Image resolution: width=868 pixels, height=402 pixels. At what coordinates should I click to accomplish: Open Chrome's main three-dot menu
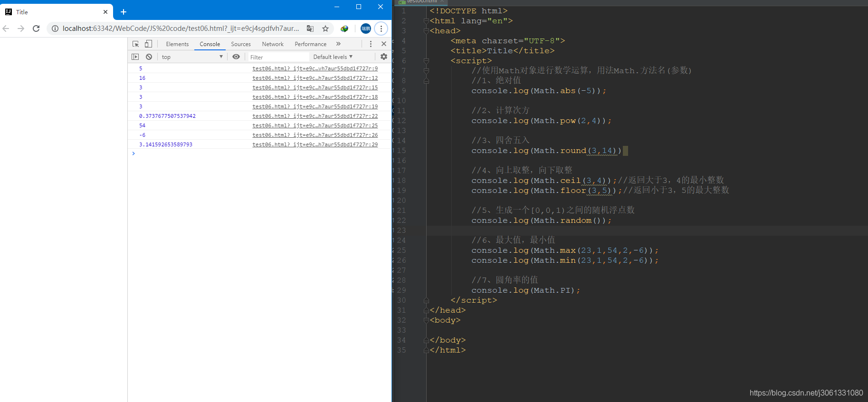click(381, 29)
